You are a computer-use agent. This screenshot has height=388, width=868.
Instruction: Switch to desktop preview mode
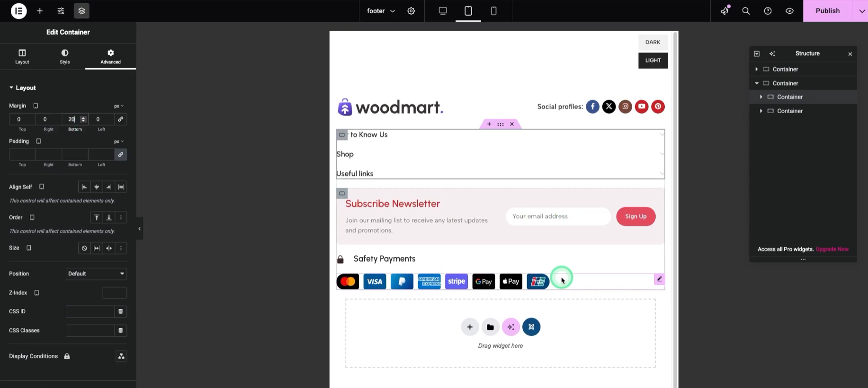point(443,11)
